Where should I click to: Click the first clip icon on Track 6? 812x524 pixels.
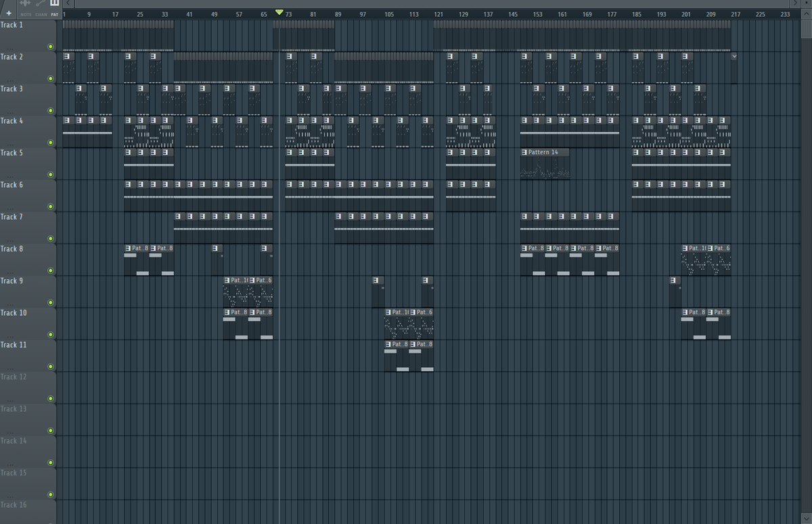tap(128, 184)
